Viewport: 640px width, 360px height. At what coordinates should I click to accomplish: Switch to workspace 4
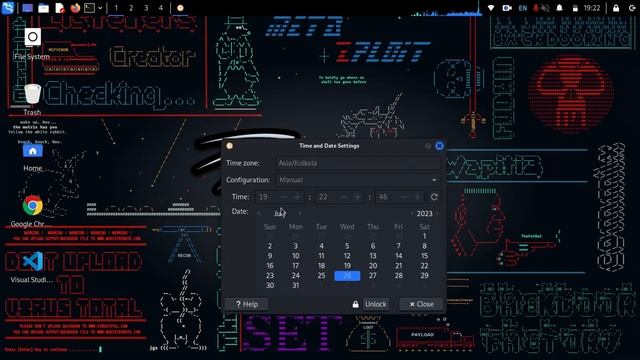161,8
